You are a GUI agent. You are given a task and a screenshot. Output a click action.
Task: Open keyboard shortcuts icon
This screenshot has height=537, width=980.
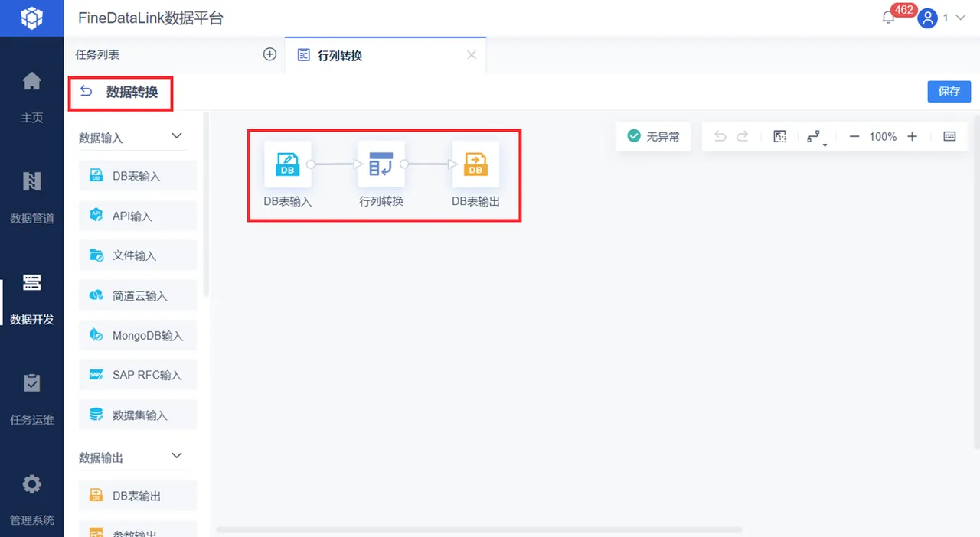pos(949,136)
